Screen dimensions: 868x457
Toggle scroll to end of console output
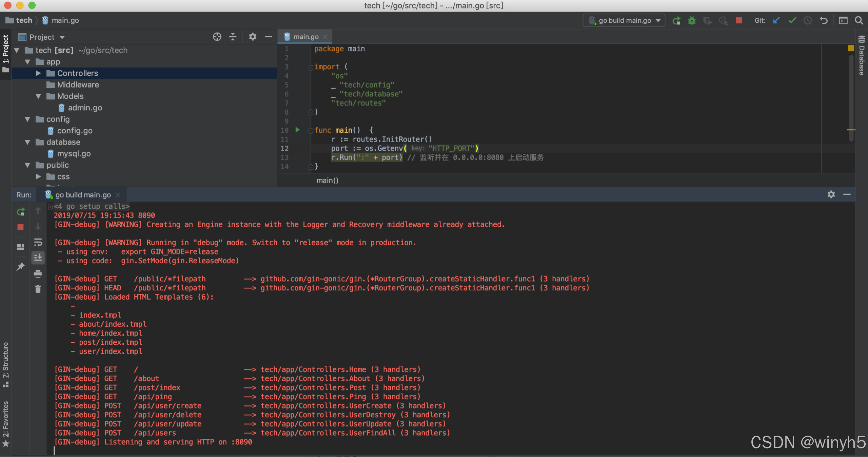(38, 258)
